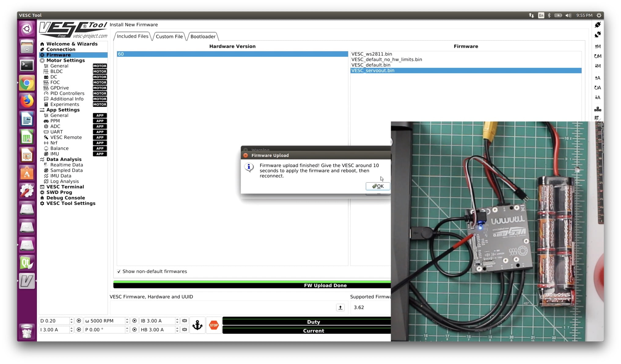The width and height of the screenshot is (621, 364).
Task: Decrease the I 3.00 A current spinner
Action: tap(71, 331)
